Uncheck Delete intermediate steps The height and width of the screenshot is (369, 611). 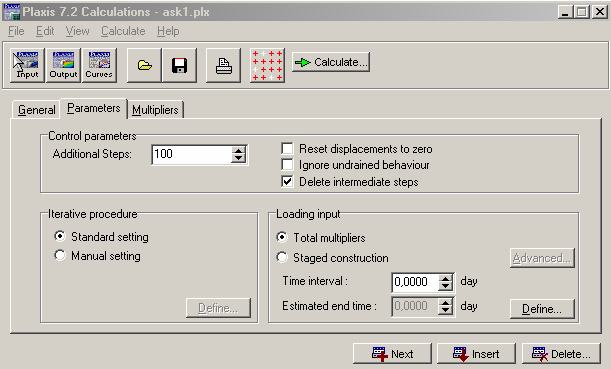[x=287, y=182]
